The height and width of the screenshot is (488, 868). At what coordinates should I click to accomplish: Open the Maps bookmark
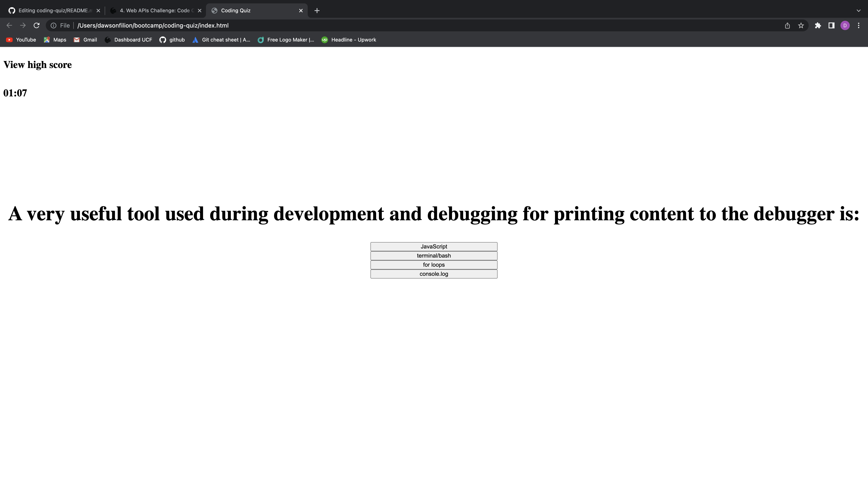[x=55, y=40]
